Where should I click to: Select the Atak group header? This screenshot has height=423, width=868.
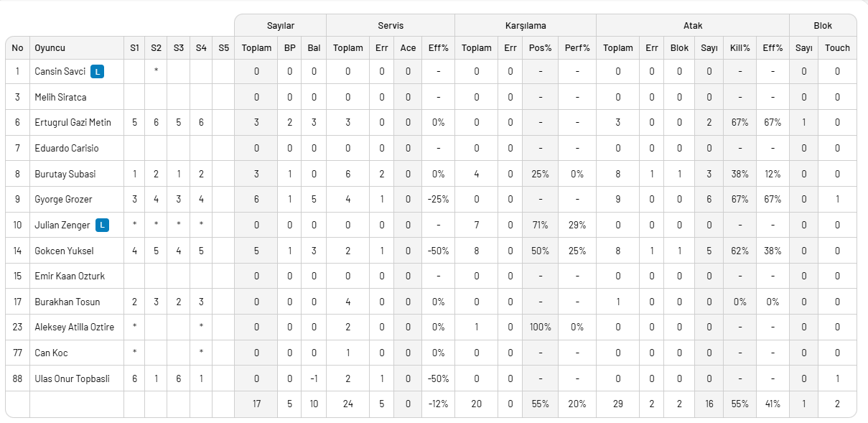click(693, 26)
